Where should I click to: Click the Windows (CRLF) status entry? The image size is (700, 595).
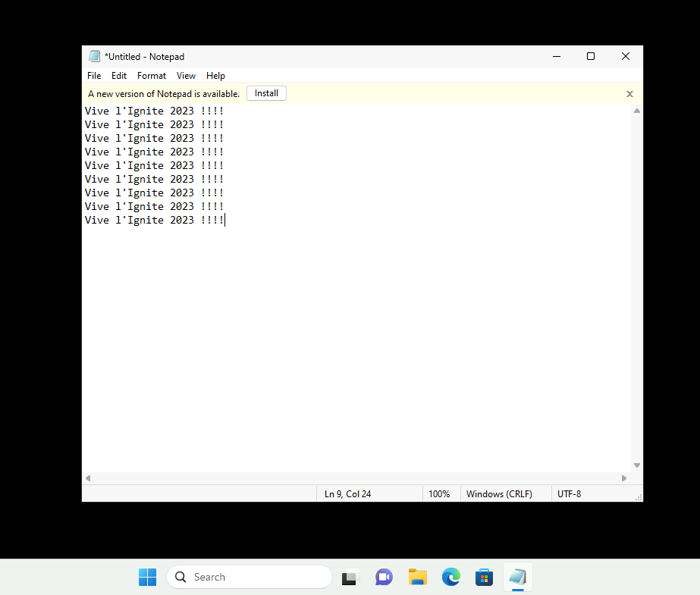point(499,494)
